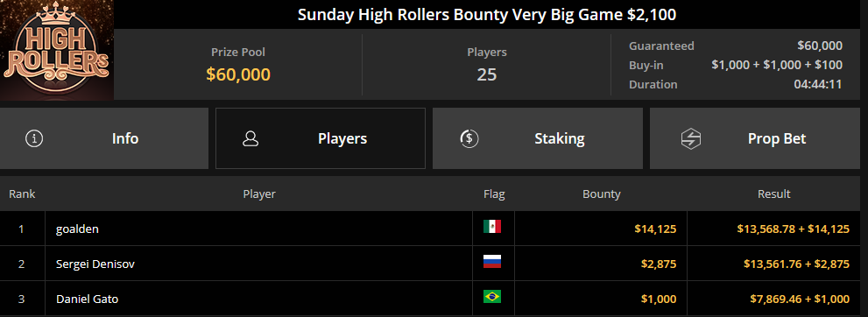Click the Prop Bet hexagon icon
The image size is (868, 317).
(691, 139)
